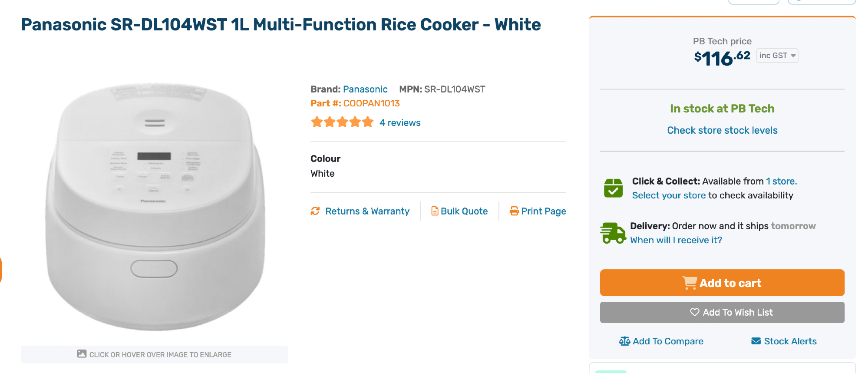The image size is (868, 373).
Task: Click the five-star rating icons
Action: pos(342,122)
